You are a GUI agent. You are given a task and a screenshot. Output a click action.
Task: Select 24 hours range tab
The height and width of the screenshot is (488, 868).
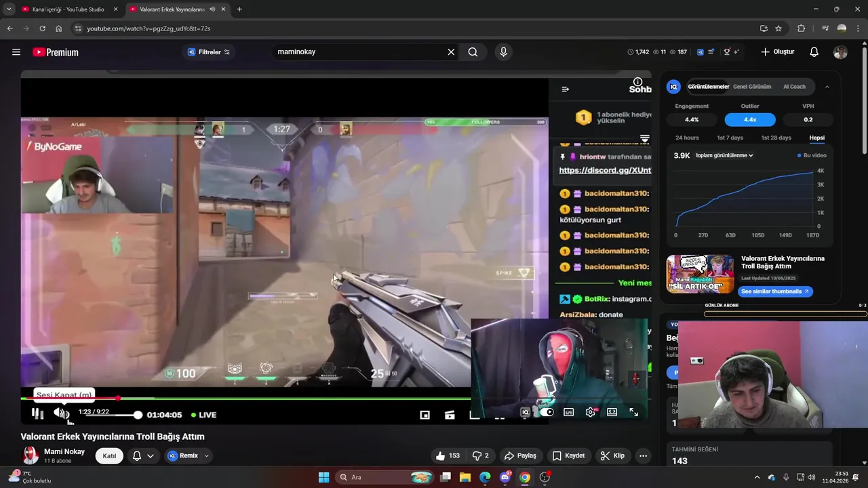[x=687, y=138]
